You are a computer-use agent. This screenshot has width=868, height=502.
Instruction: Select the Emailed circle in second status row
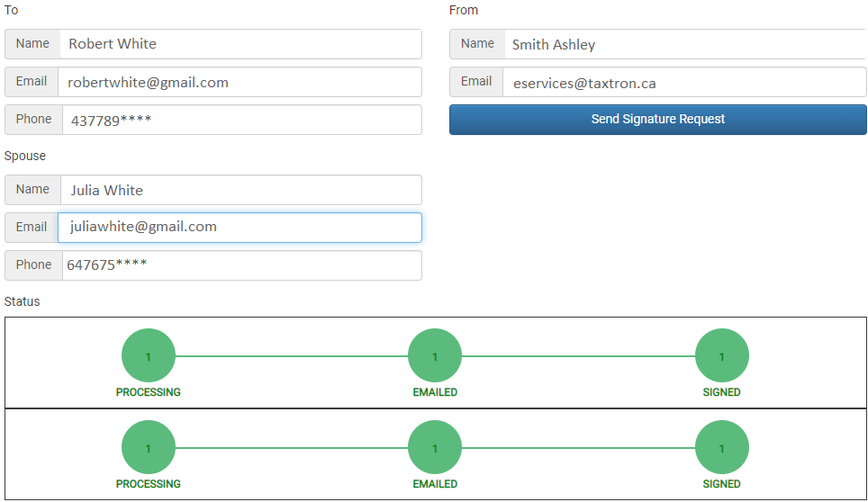435,448
